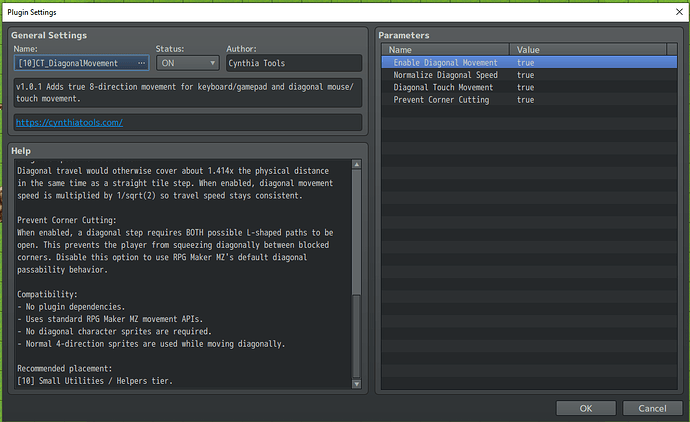690x422 pixels.
Task: Close the Plugin Settings window
Action: [679, 12]
